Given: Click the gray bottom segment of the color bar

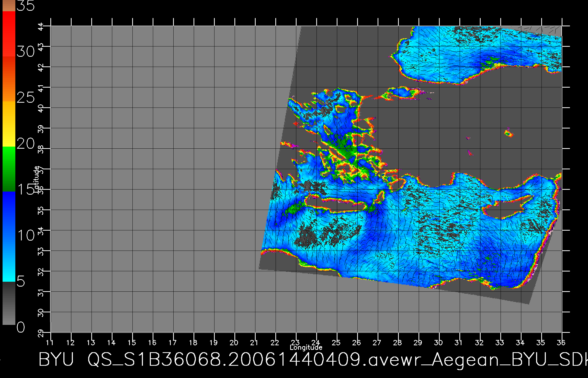Looking at the screenshot, I should click(x=9, y=303).
